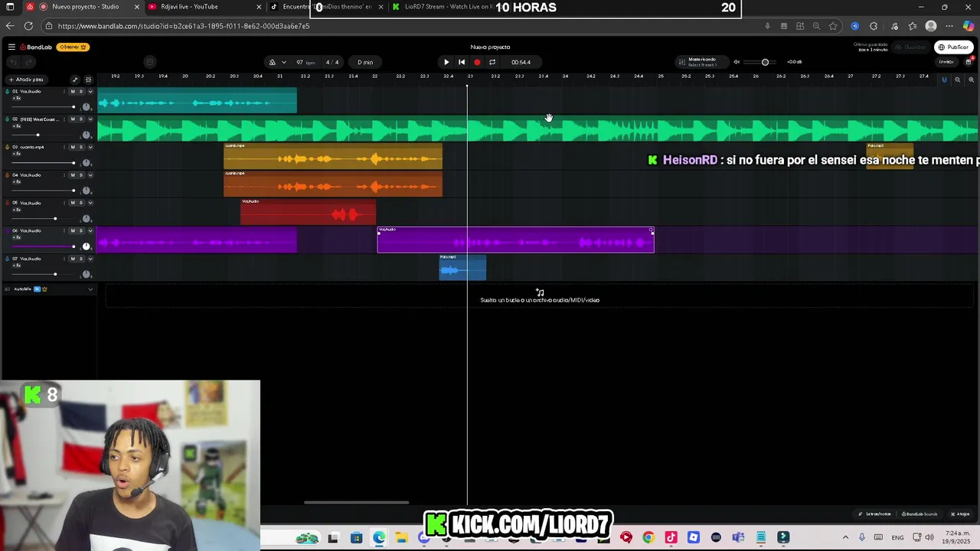Click Añadir pista to add a track
Screen dimensions: 980x551
pyautogui.click(x=26, y=80)
